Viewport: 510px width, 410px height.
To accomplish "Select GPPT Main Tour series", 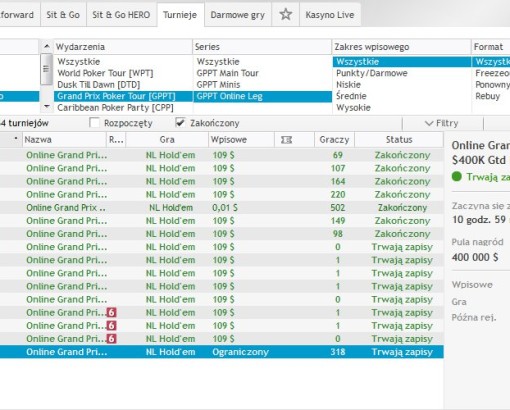I will pos(262,73).
